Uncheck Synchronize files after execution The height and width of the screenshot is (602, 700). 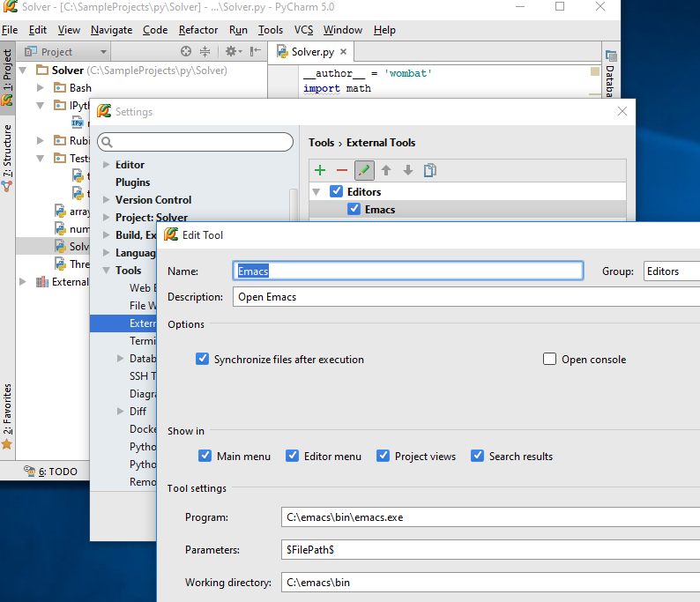click(x=202, y=359)
